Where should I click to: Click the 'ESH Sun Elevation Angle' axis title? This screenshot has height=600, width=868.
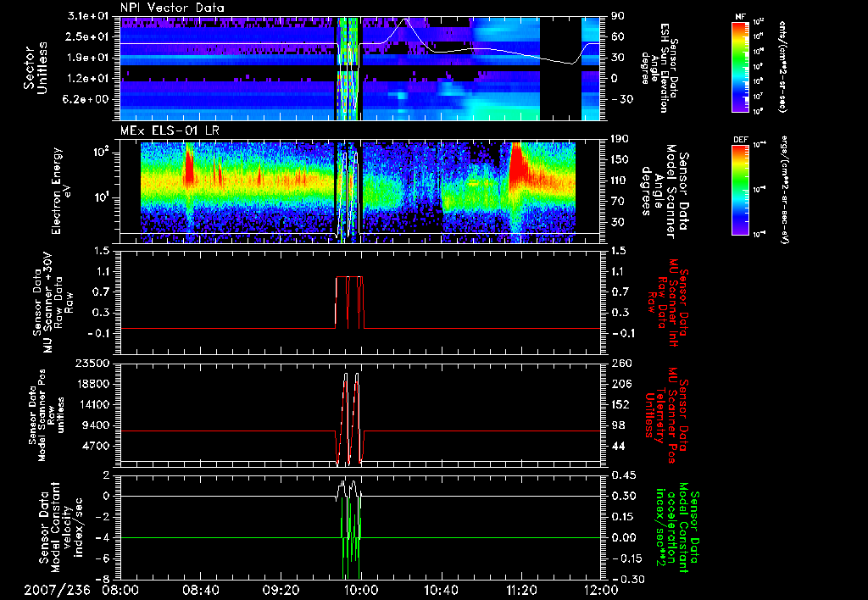[658, 68]
